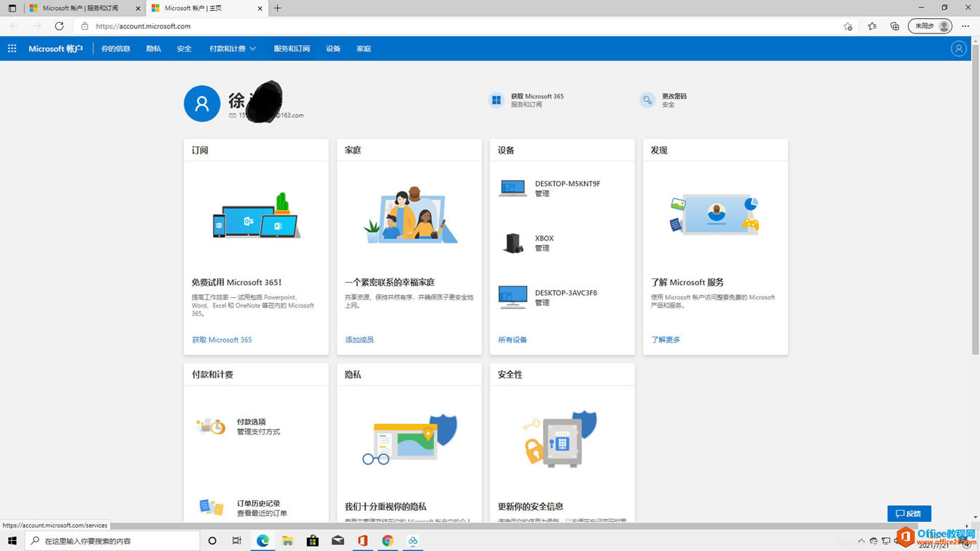The width and height of the screenshot is (980, 551).
Task: Open the Office app on the taskbar
Action: click(x=362, y=541)
